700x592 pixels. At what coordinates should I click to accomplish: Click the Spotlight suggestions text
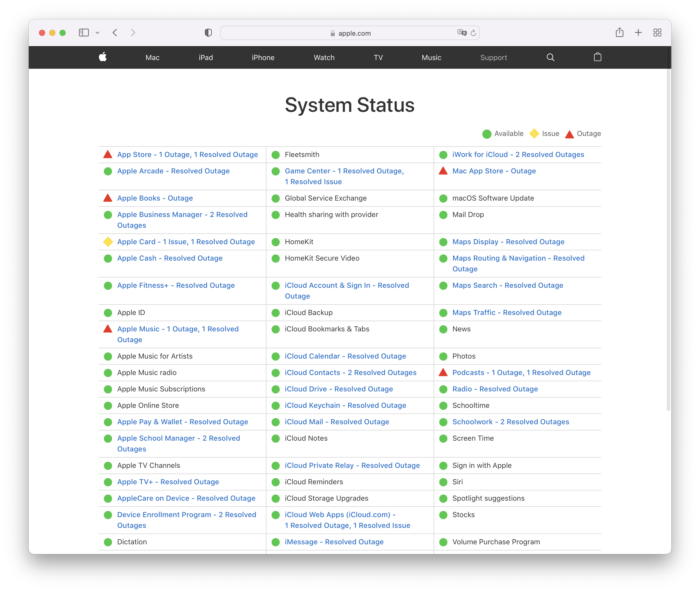tap(488, 498)
